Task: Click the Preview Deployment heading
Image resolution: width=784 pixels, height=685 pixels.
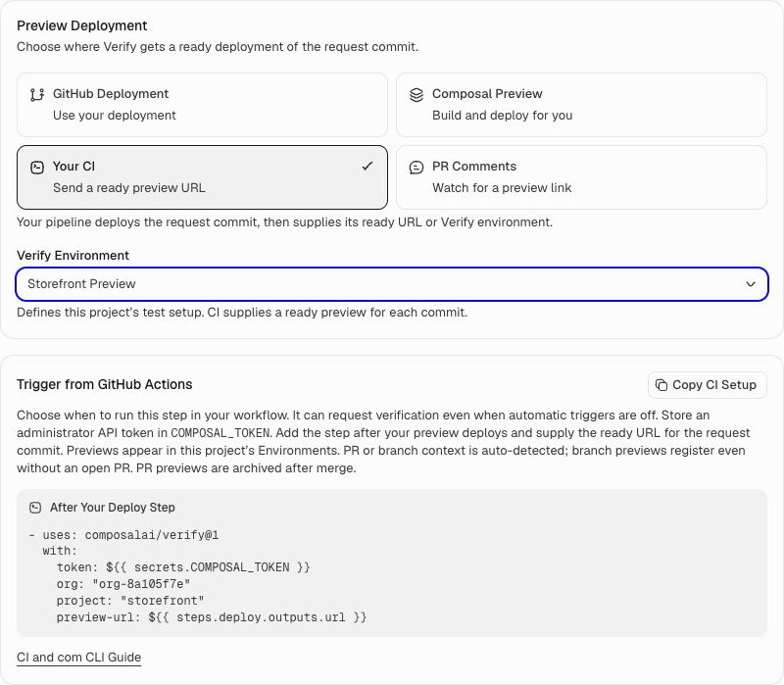Action: (82, 25)
